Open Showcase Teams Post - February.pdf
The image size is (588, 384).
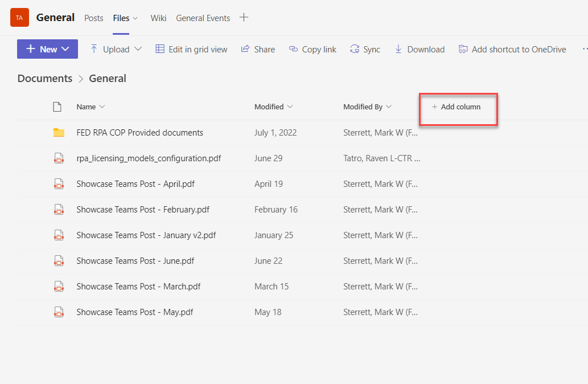point(143,210)
